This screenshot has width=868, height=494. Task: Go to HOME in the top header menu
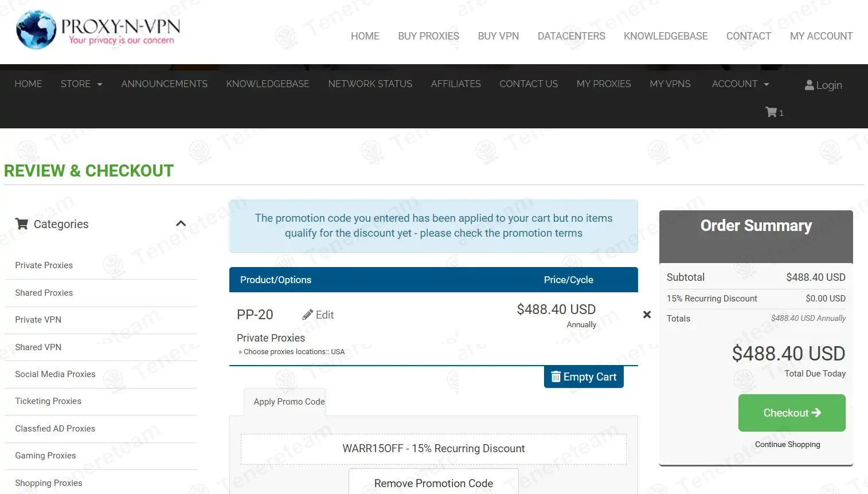pos(365,36)
